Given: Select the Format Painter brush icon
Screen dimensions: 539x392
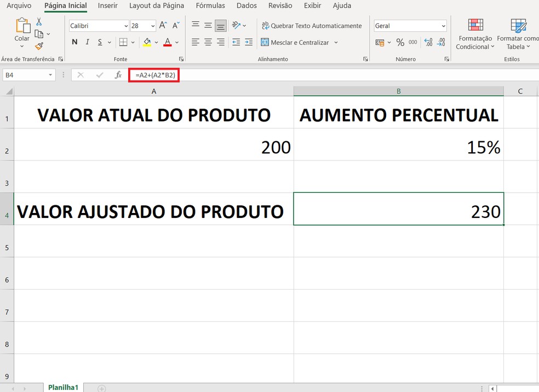Looking at the screenshot, I should [39, 45].
